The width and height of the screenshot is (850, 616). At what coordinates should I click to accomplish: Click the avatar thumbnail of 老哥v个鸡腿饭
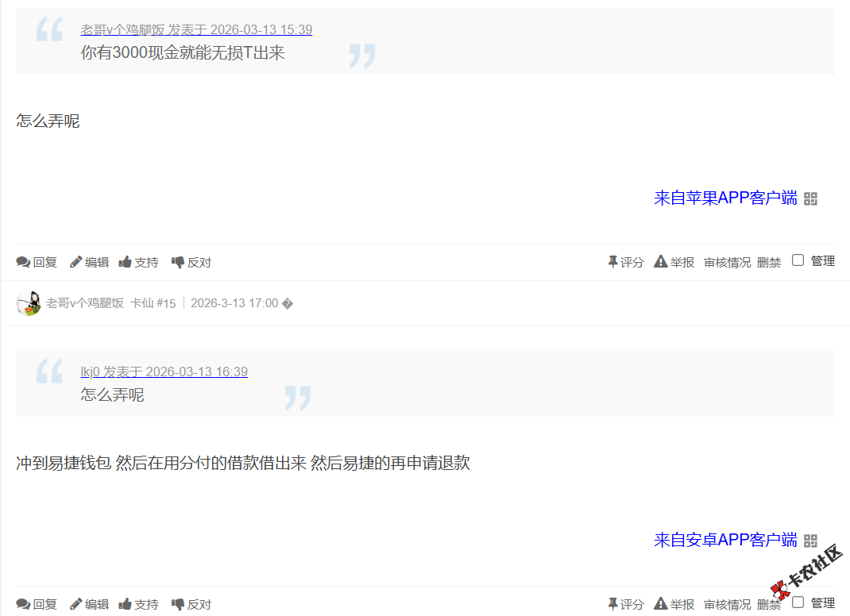click(28, 302)
